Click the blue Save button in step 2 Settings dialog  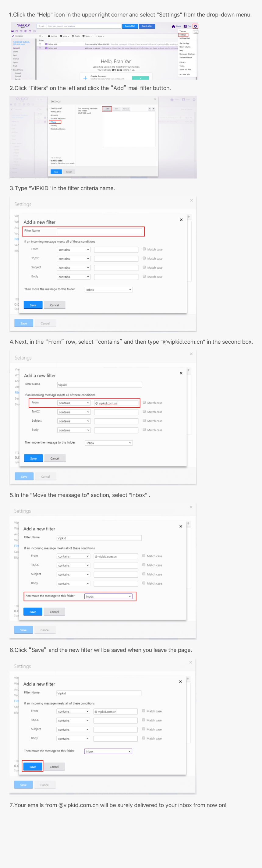point(56,172)
